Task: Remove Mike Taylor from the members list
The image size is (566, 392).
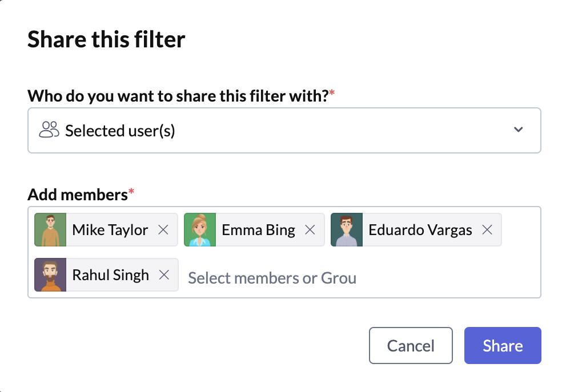Action: [x=163, y=230]
